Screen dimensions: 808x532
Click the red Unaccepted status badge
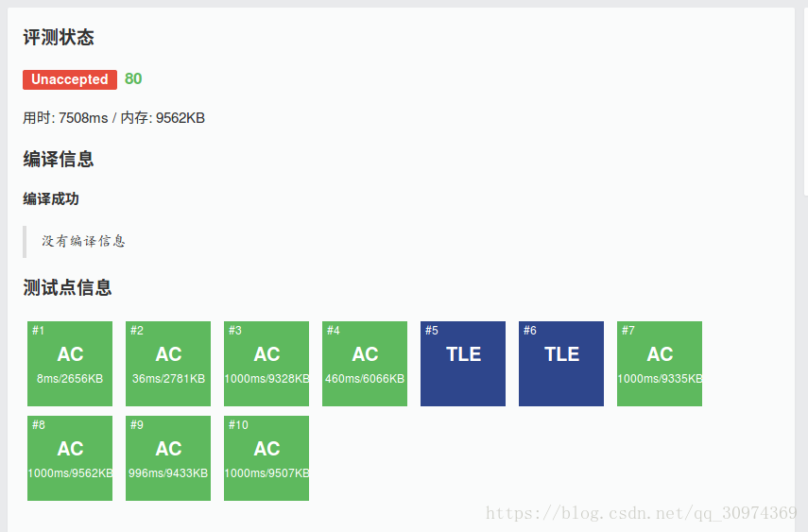(70, 79)
